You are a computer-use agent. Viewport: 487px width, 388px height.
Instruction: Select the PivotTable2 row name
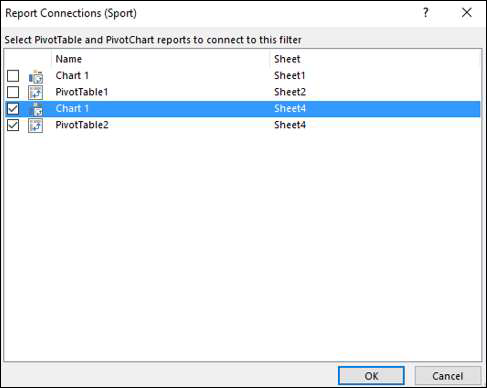click(x=82, y=125)
